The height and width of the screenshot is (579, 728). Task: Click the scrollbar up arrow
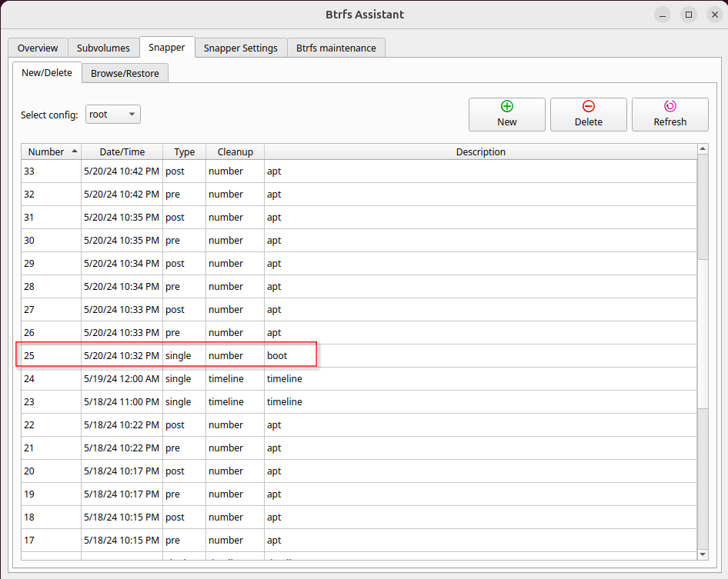[x=702, y=149]
